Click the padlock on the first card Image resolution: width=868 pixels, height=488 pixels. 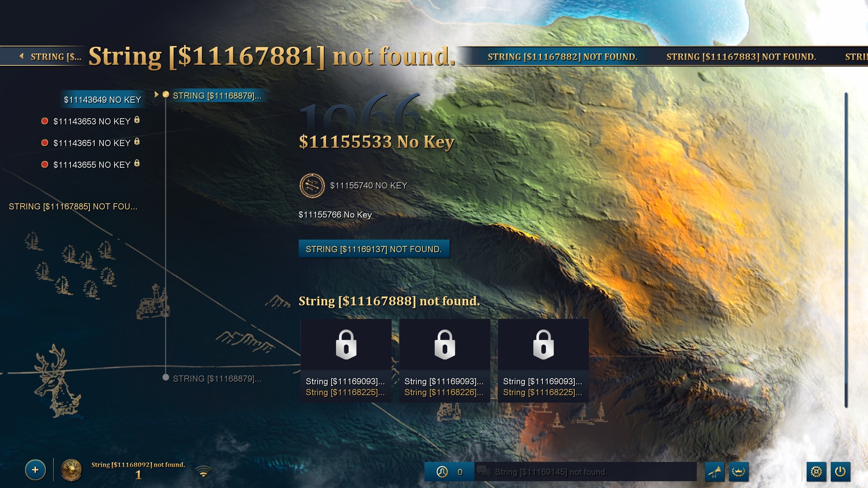tap(346, 344)
